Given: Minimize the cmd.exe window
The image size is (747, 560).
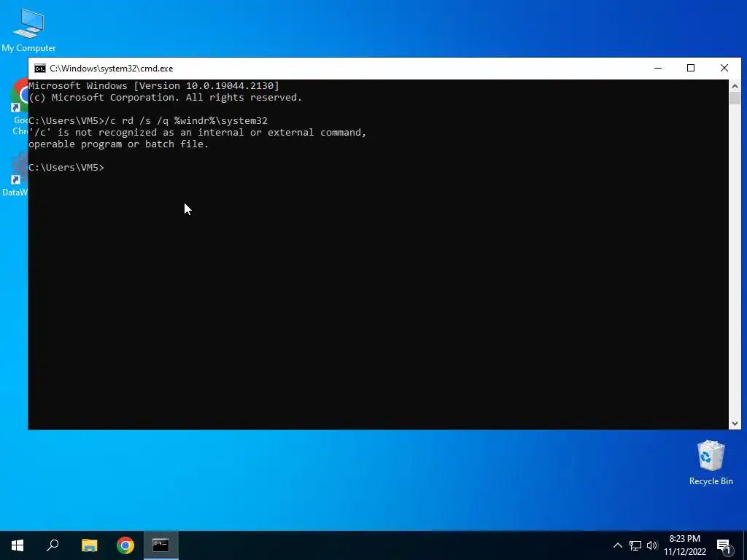Looking at the screenshot, I should pyautogui.click(x=658, y=68).
